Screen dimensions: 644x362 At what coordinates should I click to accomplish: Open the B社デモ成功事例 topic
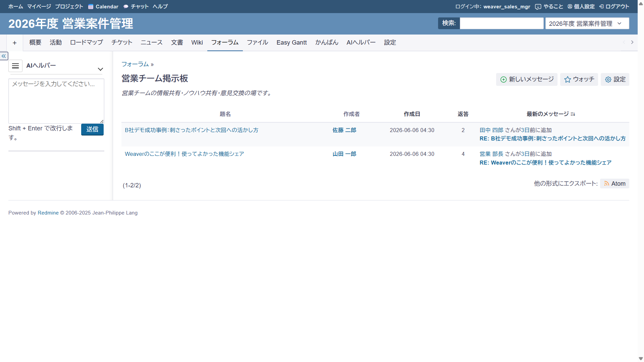(192, 130)
